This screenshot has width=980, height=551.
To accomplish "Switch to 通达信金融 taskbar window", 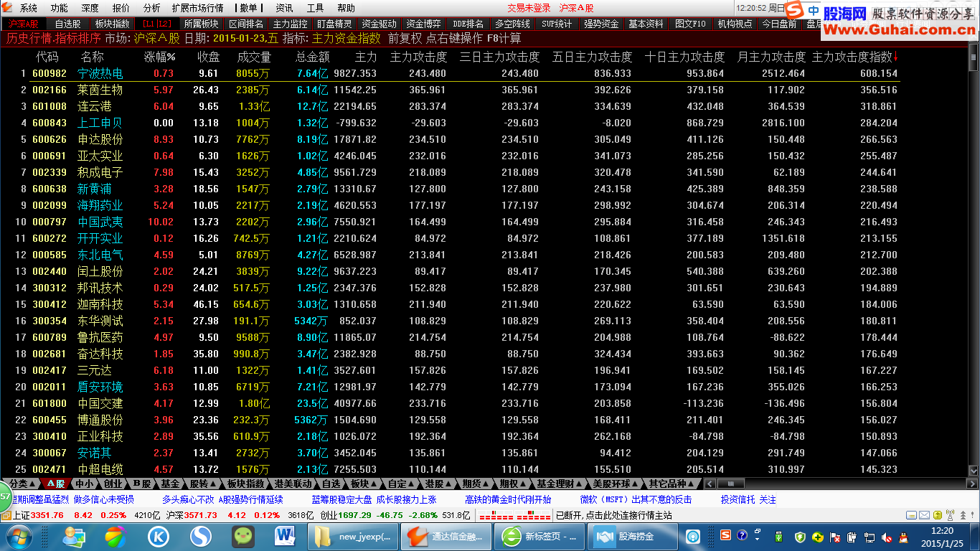I will 447,536.
